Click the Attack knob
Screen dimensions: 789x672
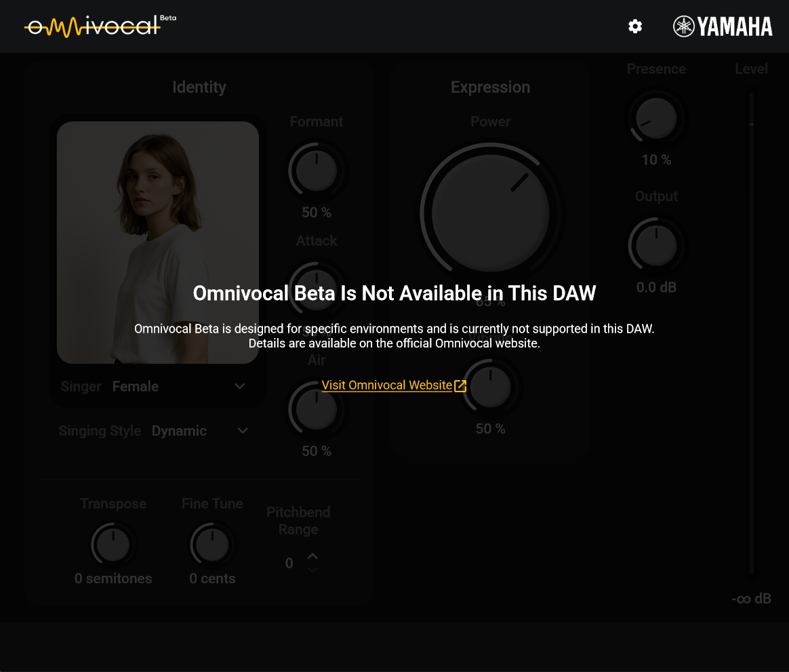click(317, 288)
